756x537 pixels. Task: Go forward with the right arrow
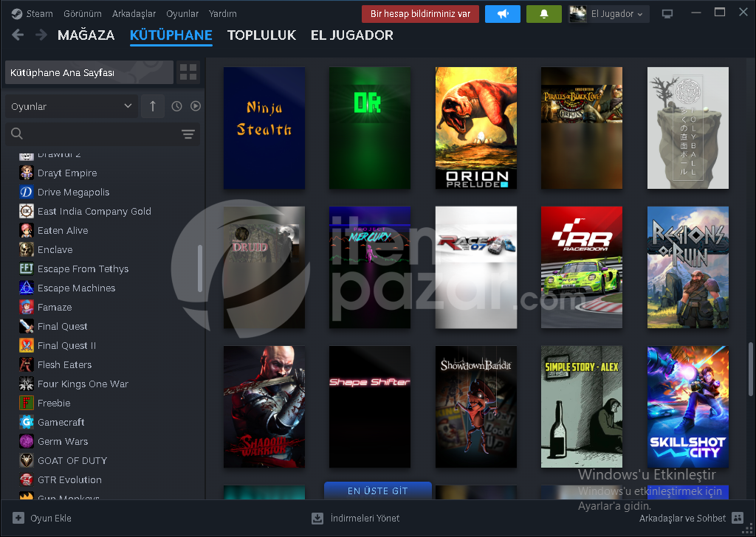click(41, 35)
